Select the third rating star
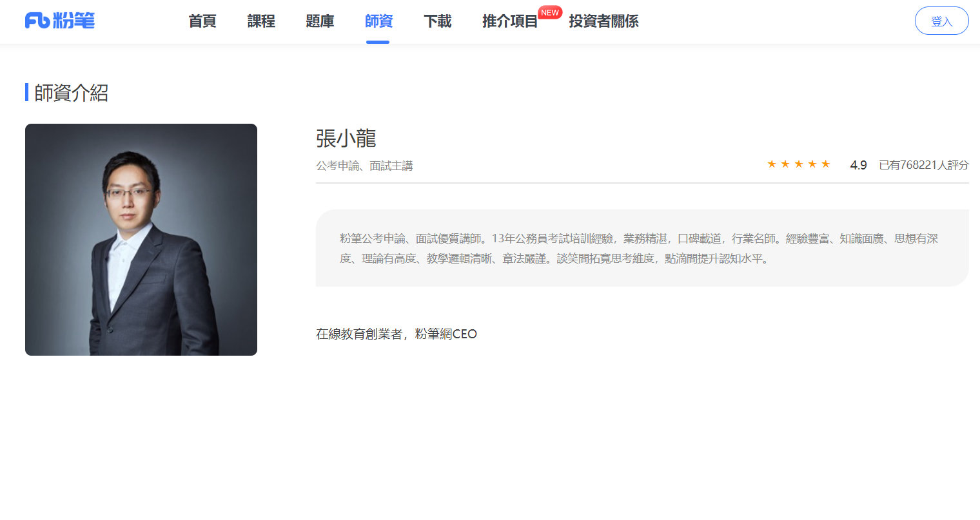This screenshot has width=980, height=520. click(799, 164)
